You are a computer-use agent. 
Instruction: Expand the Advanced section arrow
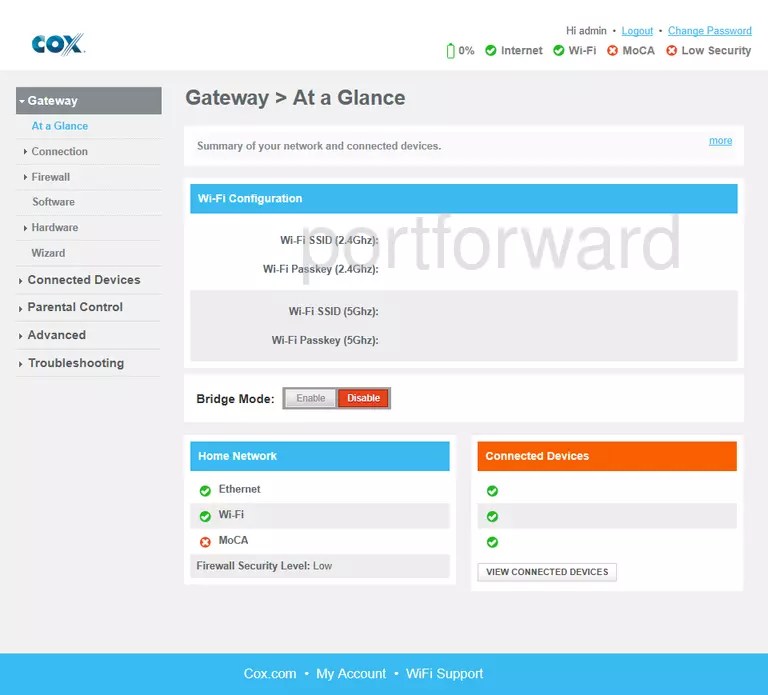[x=21, y=336]
